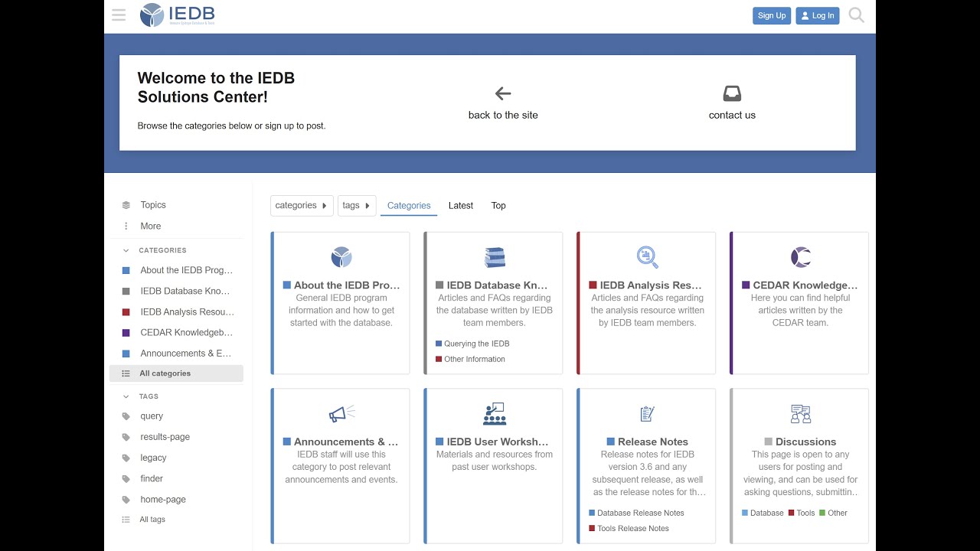Click the More vertical dots icon

point(126,226)
